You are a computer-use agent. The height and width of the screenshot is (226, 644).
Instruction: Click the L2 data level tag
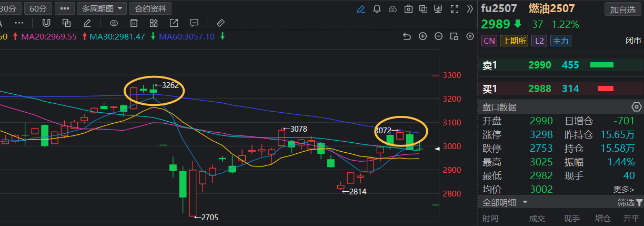[539, 41]
